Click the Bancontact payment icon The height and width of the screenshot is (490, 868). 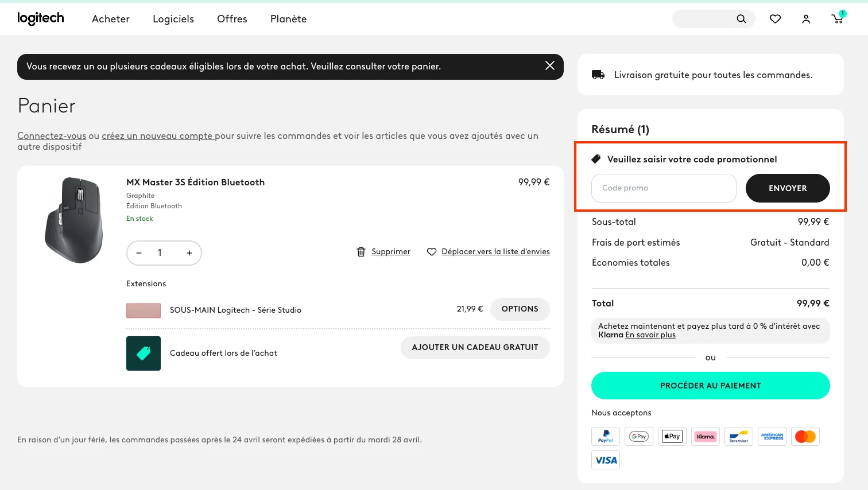pos(739,437)
